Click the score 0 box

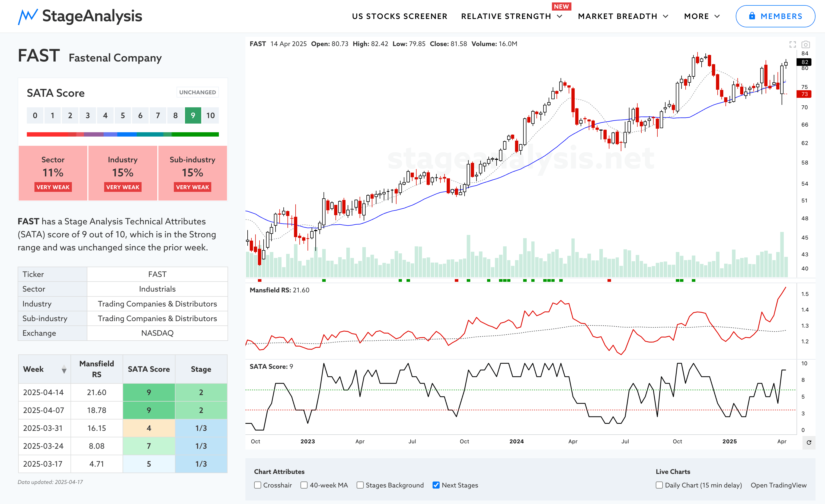pyautogui.click(x=35, y=115)
